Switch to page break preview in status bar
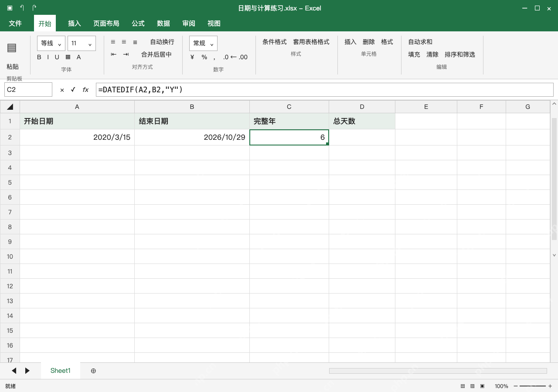The image size is (558, 392). pyautogui.click(x=482, y=386)
